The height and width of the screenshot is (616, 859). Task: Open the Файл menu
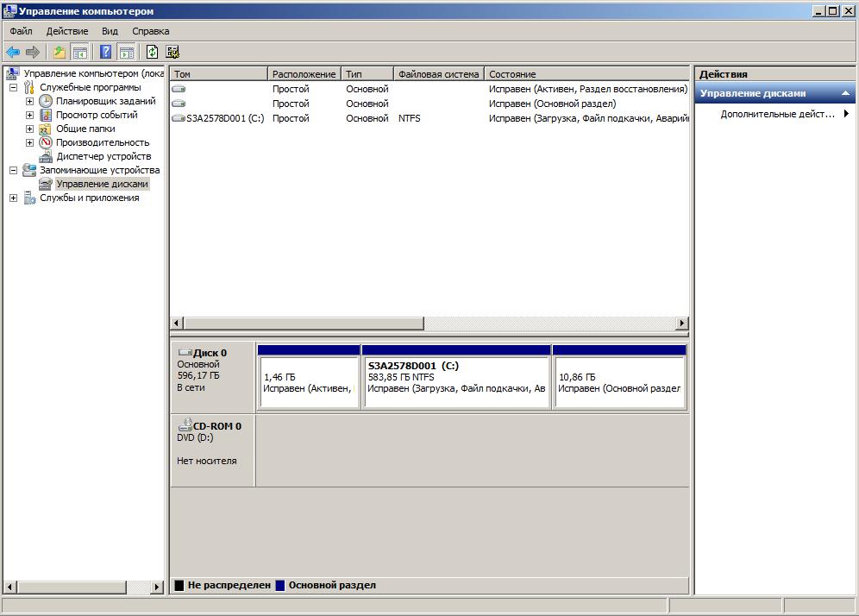pos(21,31)
